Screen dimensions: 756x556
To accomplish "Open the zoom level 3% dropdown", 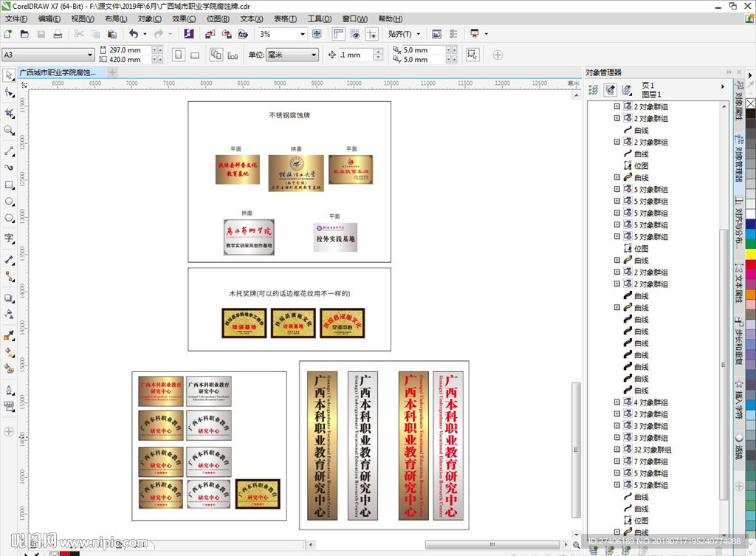I will point(302,34).
